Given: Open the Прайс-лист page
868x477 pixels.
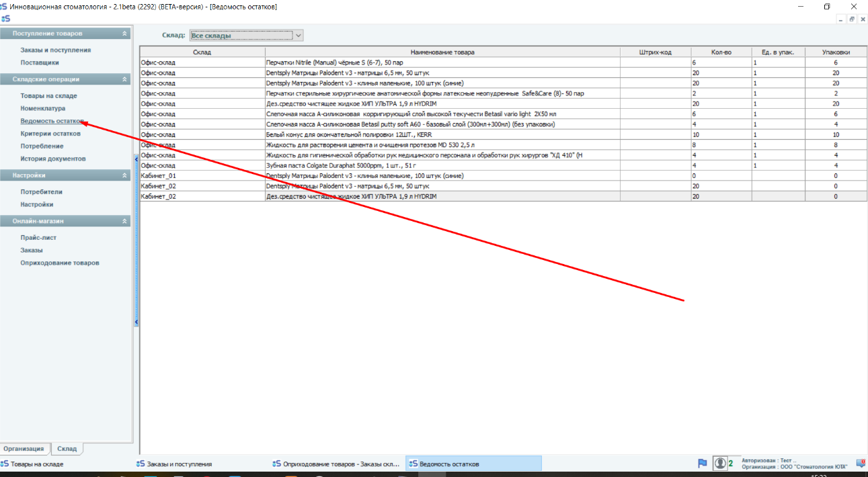Looking at the screenshot, I should (x=38, y=238).
